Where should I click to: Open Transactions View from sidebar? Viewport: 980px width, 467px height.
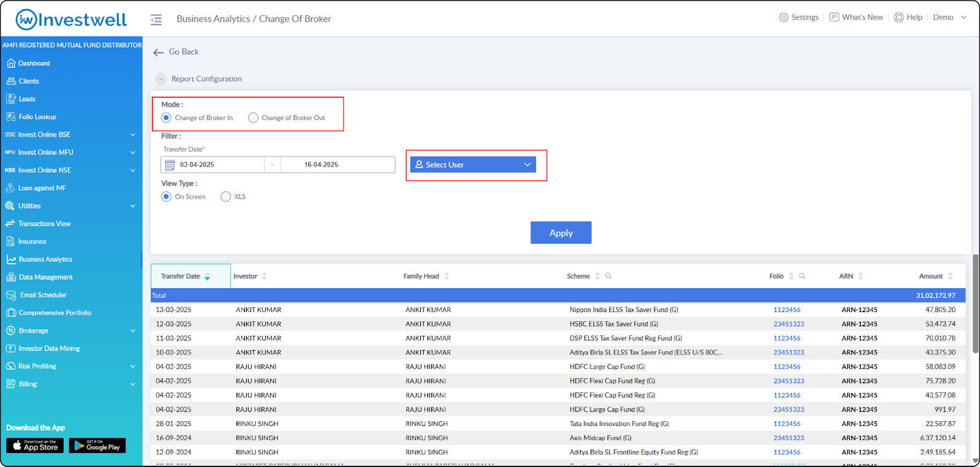(45, 223)
